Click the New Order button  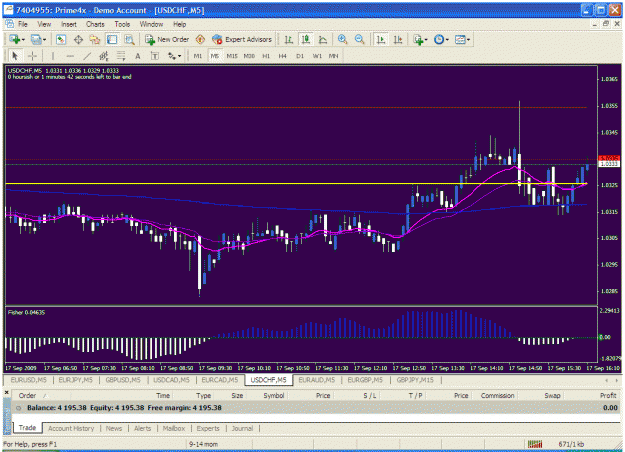(167, 39)
